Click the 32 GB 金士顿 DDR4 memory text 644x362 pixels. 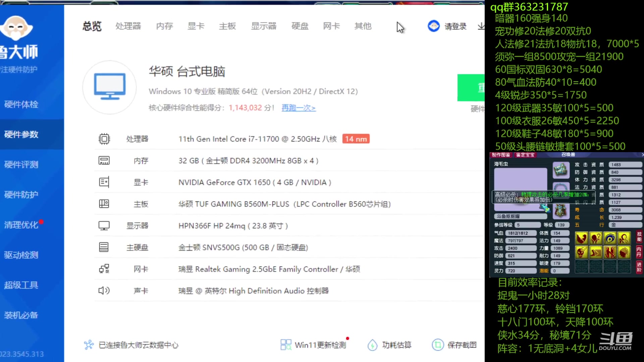pos(249,161)
